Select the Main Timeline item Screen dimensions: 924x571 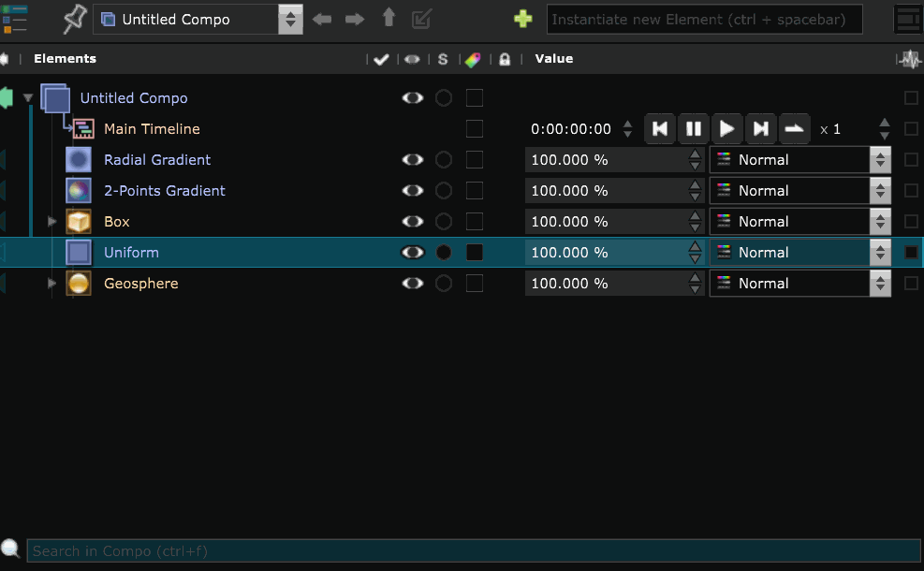click(x=152, y=129)
